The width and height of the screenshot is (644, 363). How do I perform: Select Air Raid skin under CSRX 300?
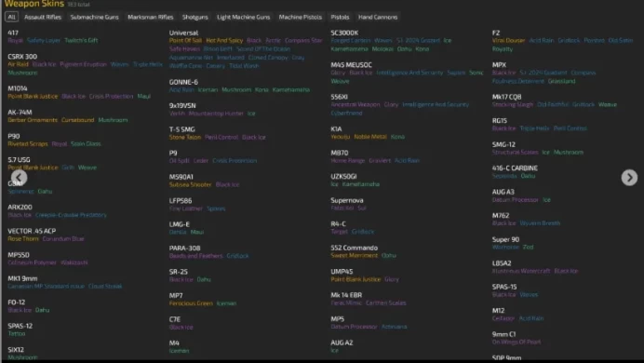pos(18,64)
